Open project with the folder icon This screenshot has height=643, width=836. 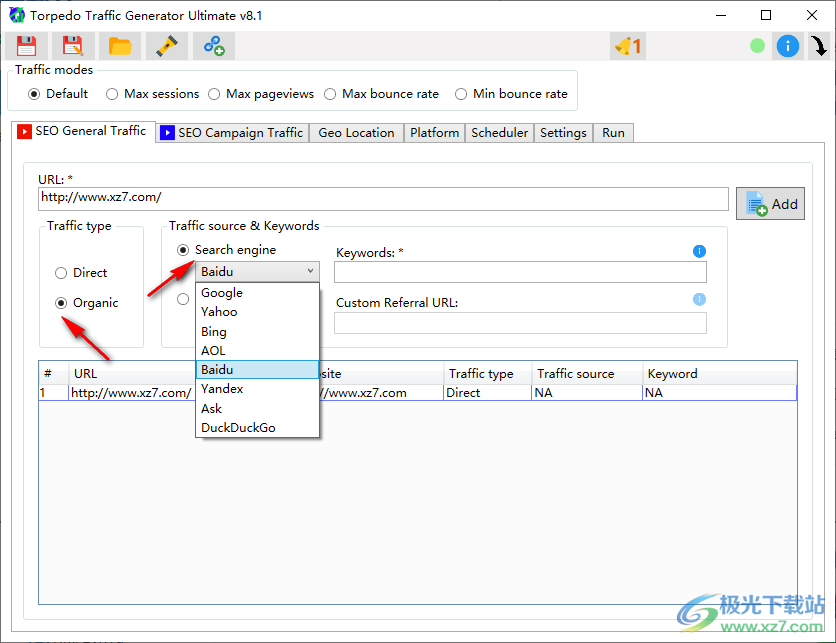click(x=120, y=46)
